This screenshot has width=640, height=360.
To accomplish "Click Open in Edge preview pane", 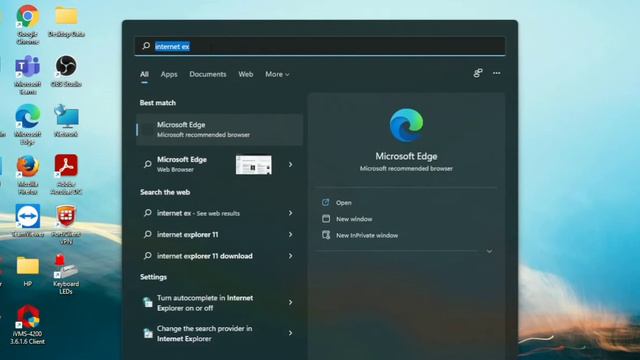I will click(x=344, y=203).
